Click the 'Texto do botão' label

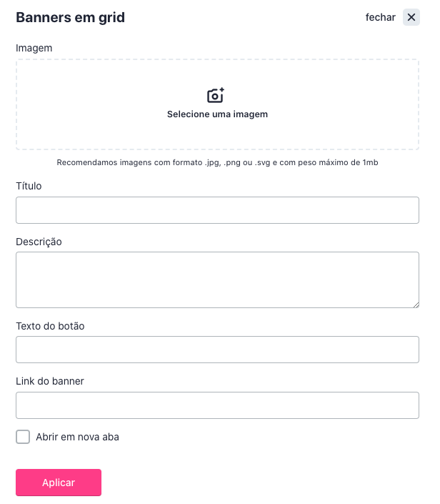click(50, 326)
